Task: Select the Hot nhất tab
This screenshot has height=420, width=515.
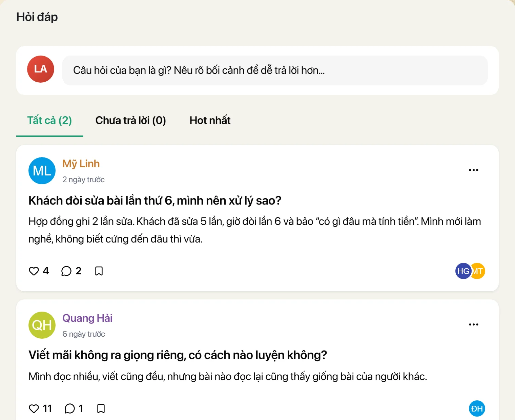Action: point(210,121)
